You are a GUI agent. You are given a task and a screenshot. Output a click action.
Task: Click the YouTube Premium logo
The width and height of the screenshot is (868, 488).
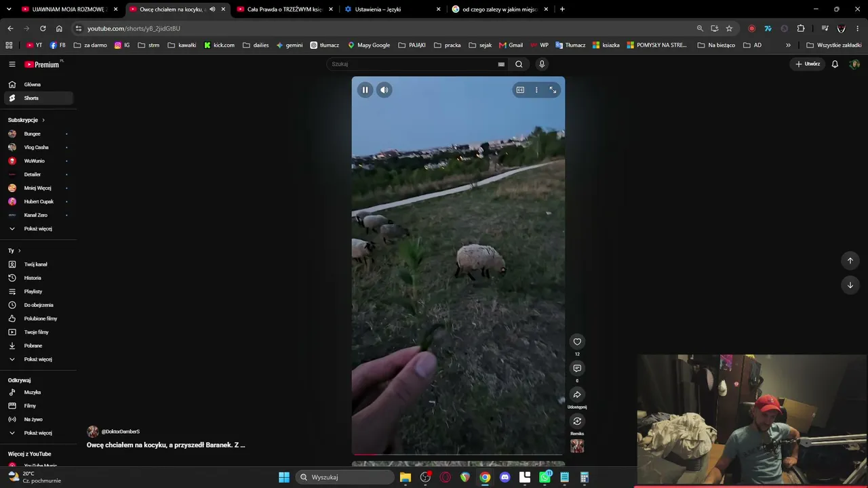(42, 64)
